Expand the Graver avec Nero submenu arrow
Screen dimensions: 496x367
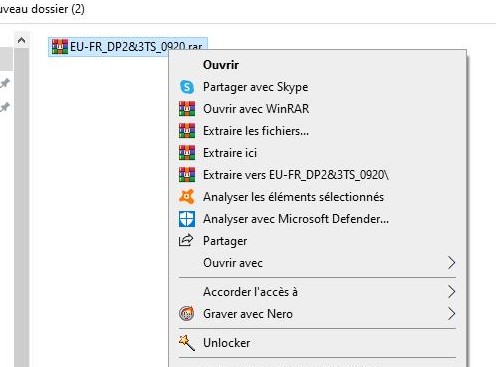click(x=451, y=314)
